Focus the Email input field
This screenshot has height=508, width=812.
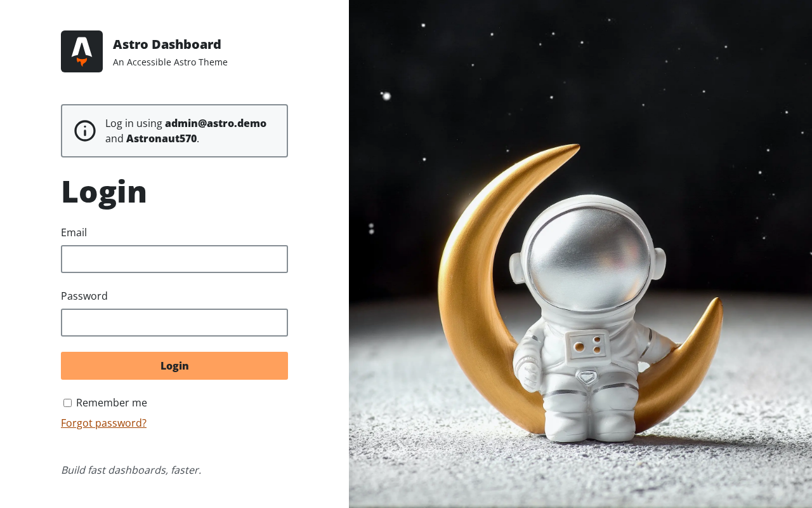tap(174, 259)
